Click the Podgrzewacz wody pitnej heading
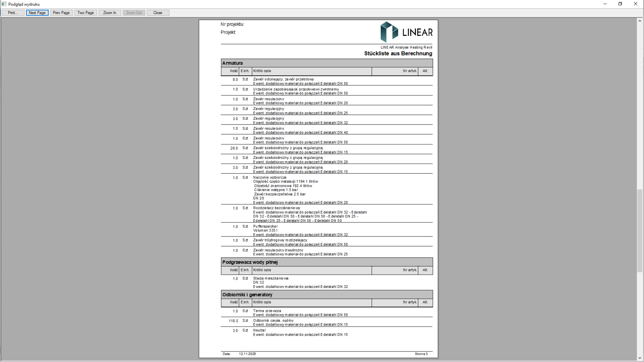The image size is (644, 362). [250, 262]
